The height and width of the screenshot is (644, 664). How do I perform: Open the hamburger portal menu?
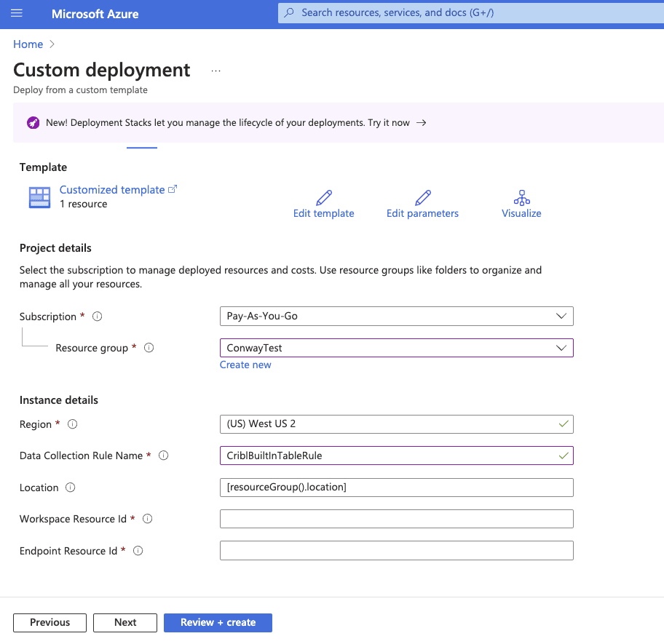[x=17, y=14]
